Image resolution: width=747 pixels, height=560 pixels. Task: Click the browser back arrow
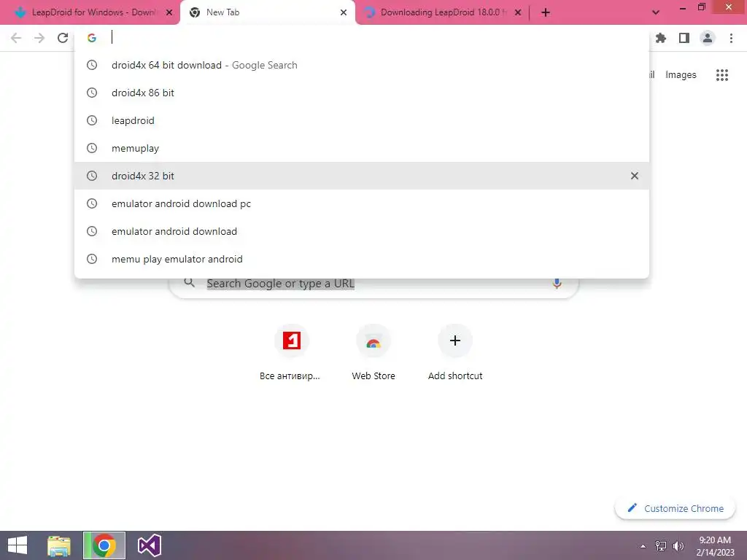coord(16,38)
